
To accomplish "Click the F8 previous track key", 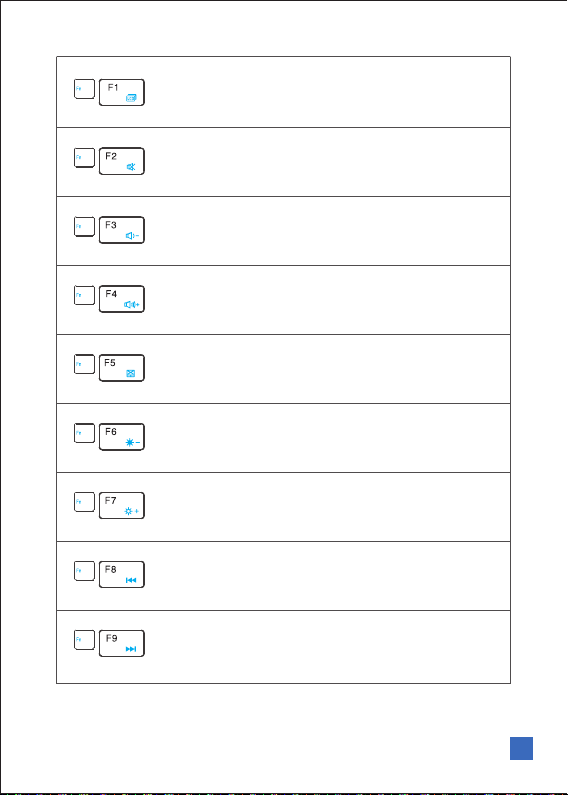I will click(122, 574).
